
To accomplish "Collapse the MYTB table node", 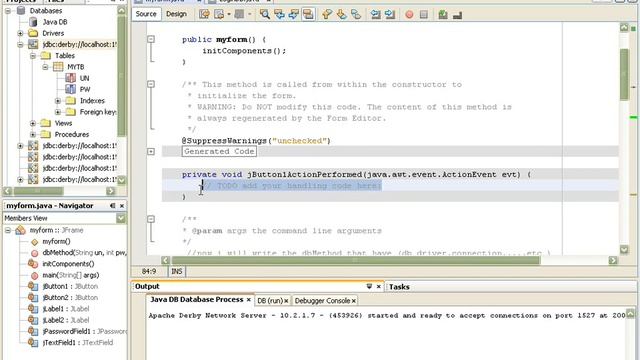I will click(45, 67).
